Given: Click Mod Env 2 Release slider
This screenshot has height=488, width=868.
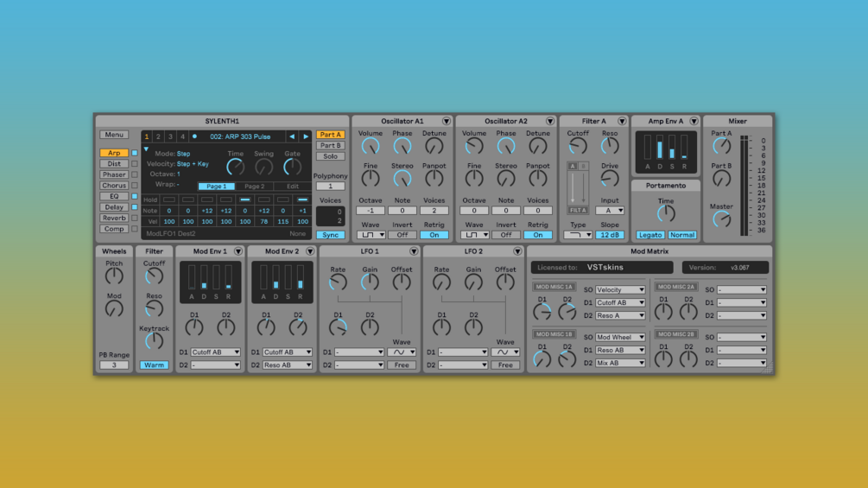Looking at the screenshot, I should 301,277.
